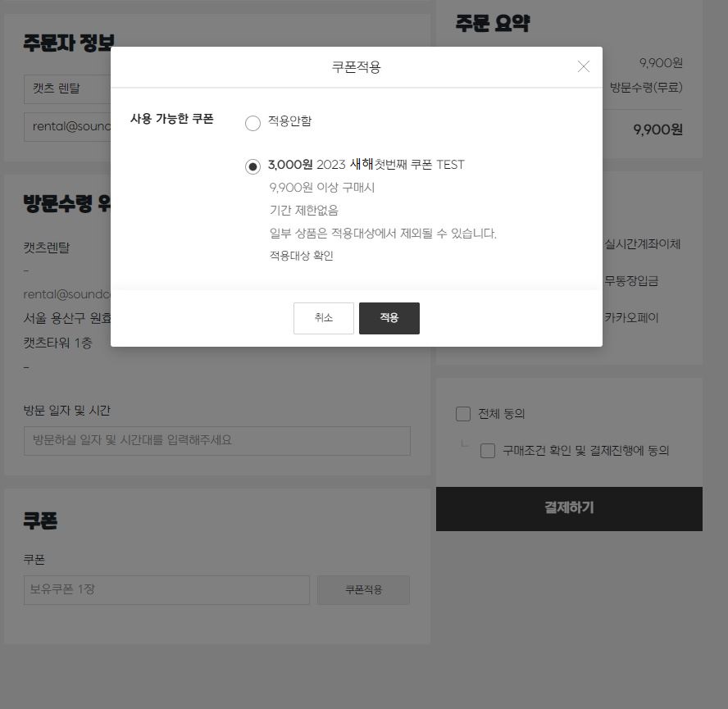This screenshot has height=709, width=728.
Task: Click the 적용안함 label text
Action: tap(289, 121)
